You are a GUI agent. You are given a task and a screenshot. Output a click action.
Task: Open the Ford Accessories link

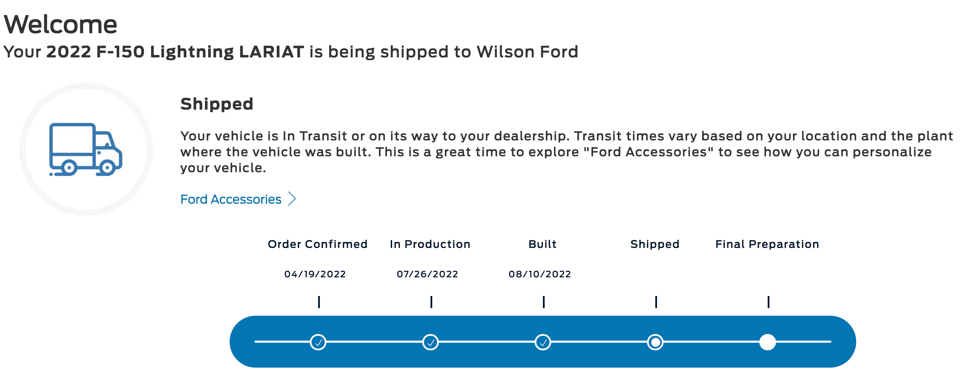[x=231, y=199]
